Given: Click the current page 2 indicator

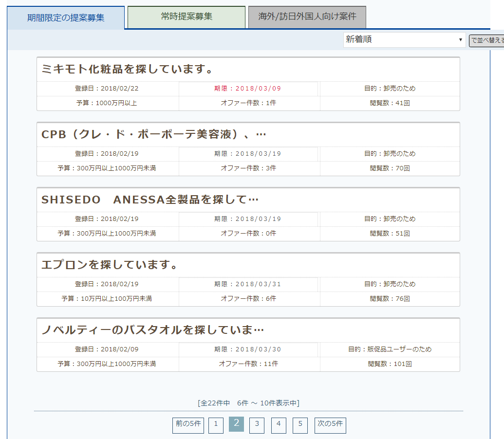Looking at the screenshot, I should [236, 424].
